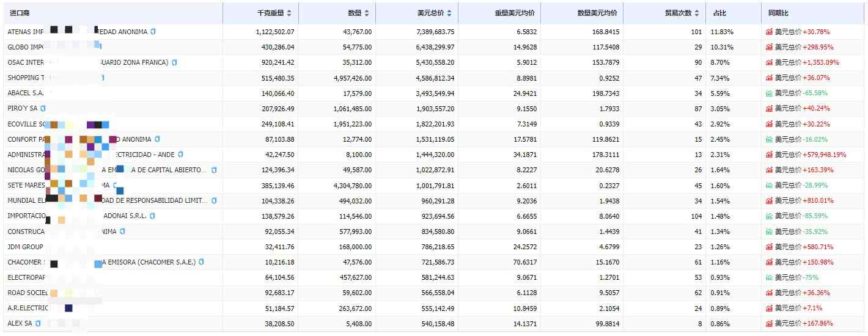Open 美元总价 +30.22% year-over-year link
Viewport: 868px width, 336px height.
[x=803, y=124]
